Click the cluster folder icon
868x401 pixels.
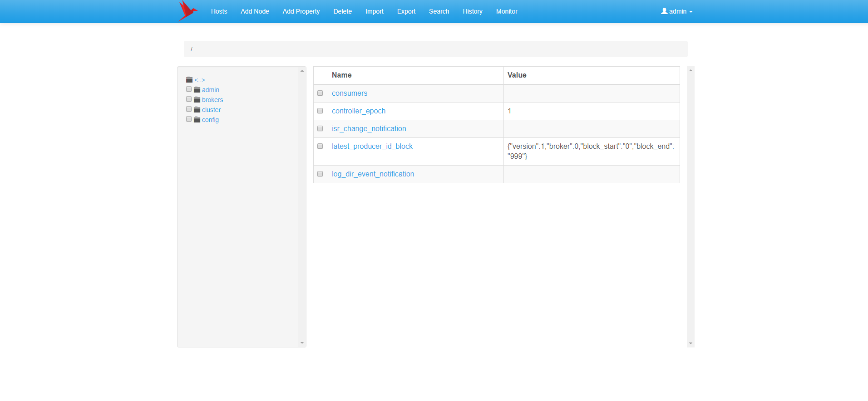pyautogui.click(x=197, y=110)
